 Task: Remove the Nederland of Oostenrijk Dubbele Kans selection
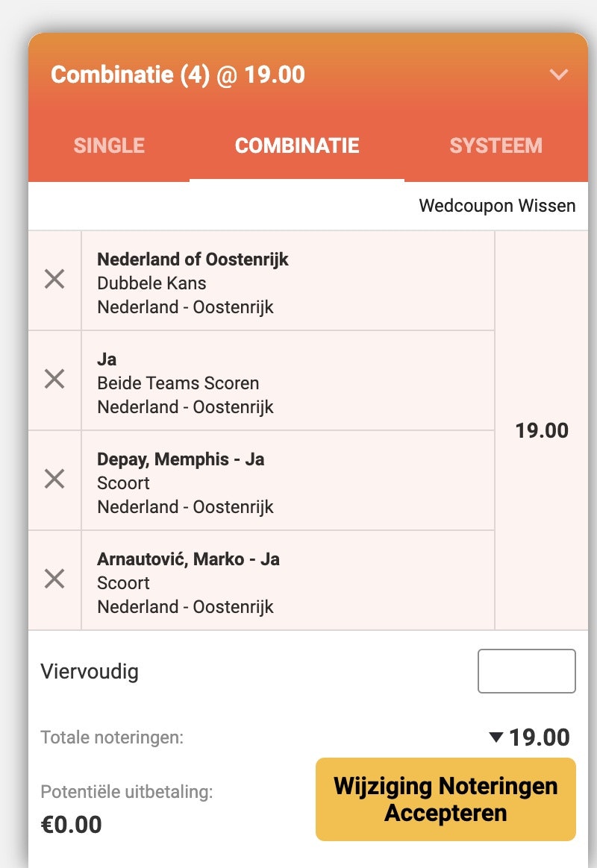point(54,280)
